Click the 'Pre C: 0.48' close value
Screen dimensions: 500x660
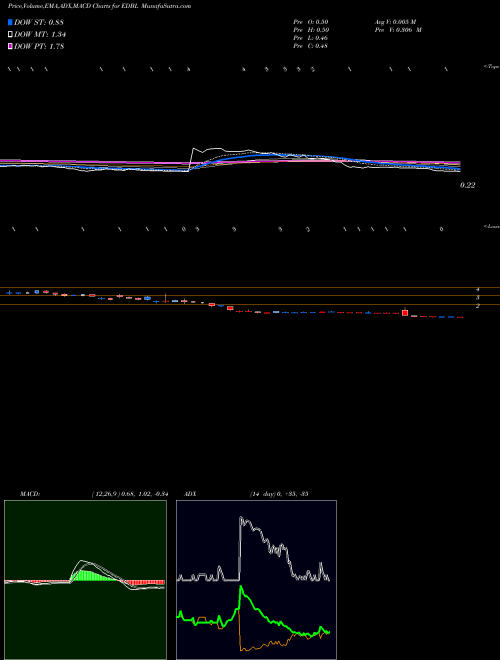pyautogui.click(x=311, y=46)
